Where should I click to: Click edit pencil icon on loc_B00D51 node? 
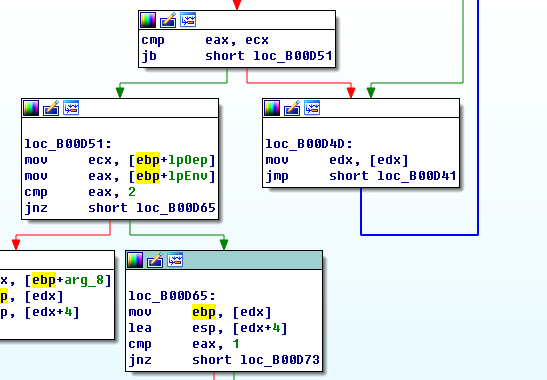click(51, 108)
